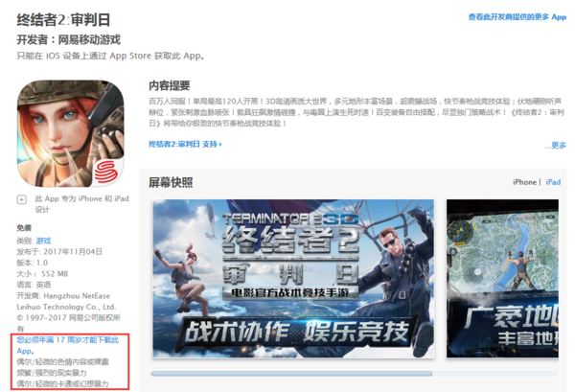Image resolution: width=575 pixels, height=392 pixels.
Task: Click the 偶尔/轻微的色情内容或裸露 rating line
Action: 62,362
